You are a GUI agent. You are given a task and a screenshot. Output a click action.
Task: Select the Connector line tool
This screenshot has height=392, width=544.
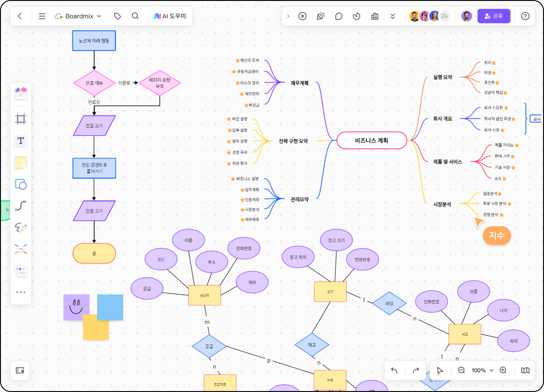21,206
